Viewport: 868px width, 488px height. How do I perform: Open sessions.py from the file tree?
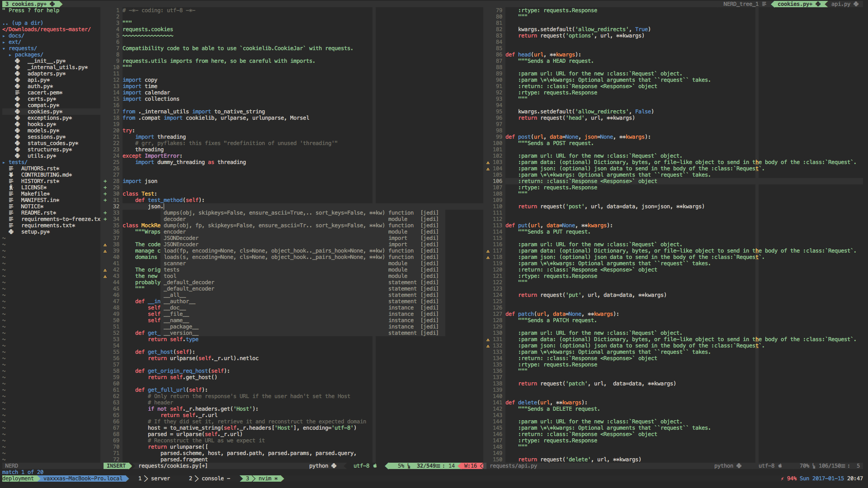(46, 137)
